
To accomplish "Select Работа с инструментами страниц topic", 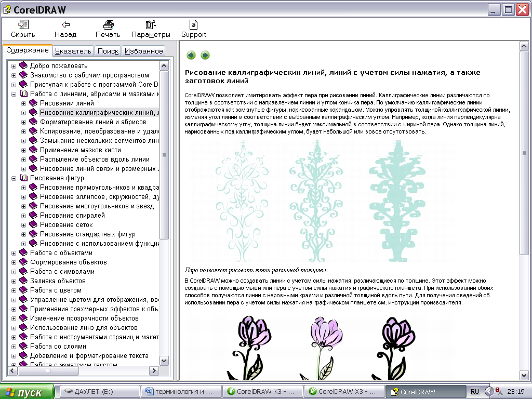I will 95,337.
